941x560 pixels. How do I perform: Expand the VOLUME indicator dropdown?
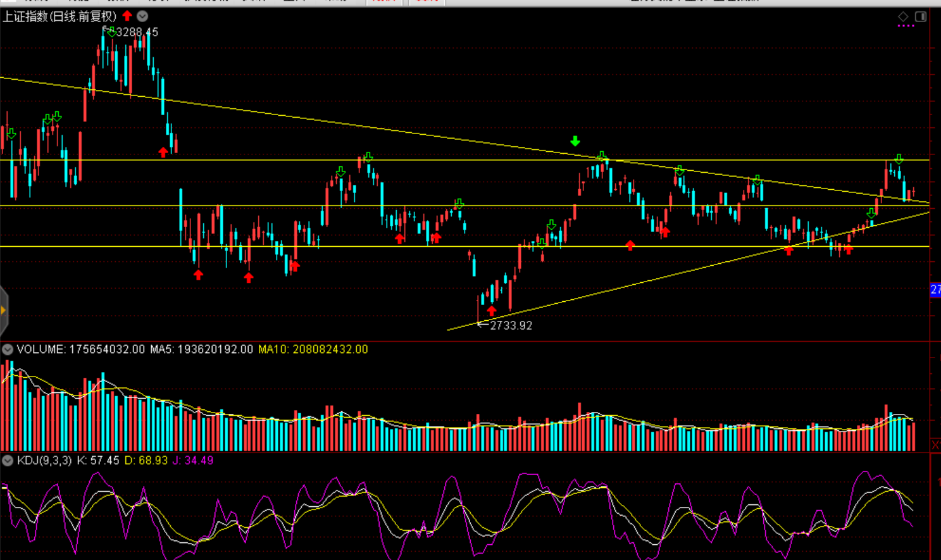(8, 349)
